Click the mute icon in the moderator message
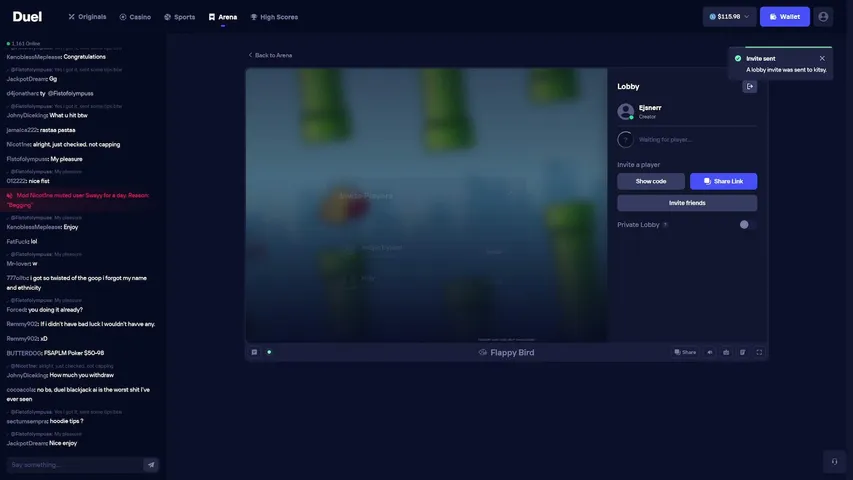Image resolution: width=853 pixels, height=480 pixels. tap(9, 195)
